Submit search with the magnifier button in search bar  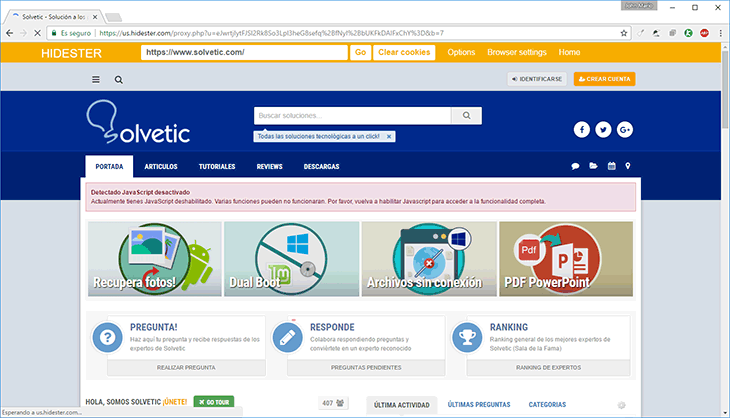pyautogui.click(x=466, y=115)
